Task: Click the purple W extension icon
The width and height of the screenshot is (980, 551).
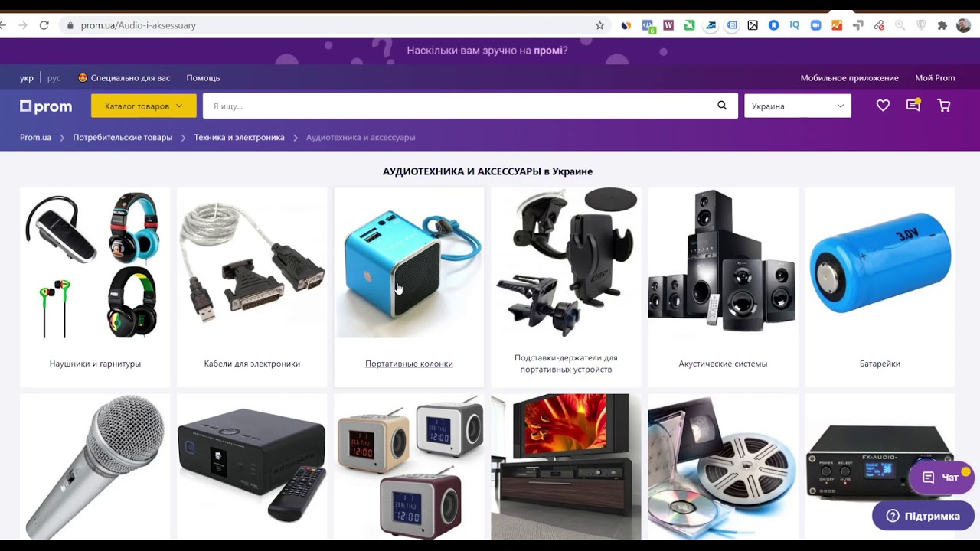Action: click(x=668, y=25)
